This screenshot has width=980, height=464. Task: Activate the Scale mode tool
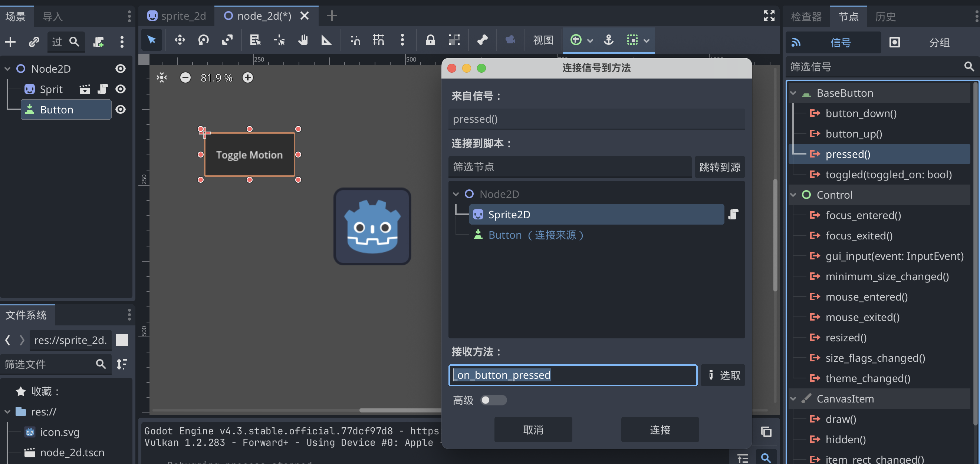click(x=227, y=40)
